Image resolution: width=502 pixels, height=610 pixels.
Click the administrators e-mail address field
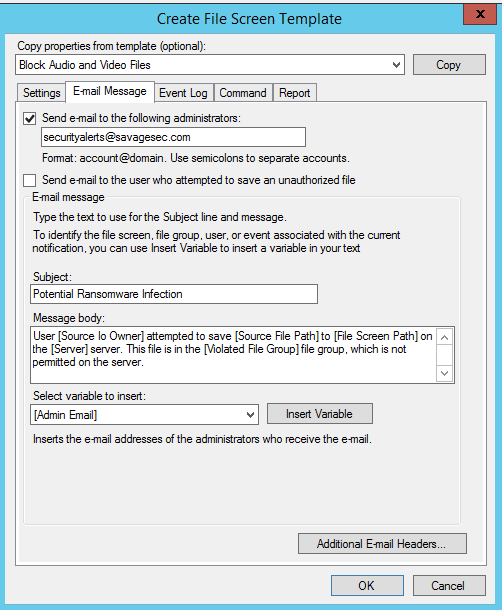click(173, 137)
